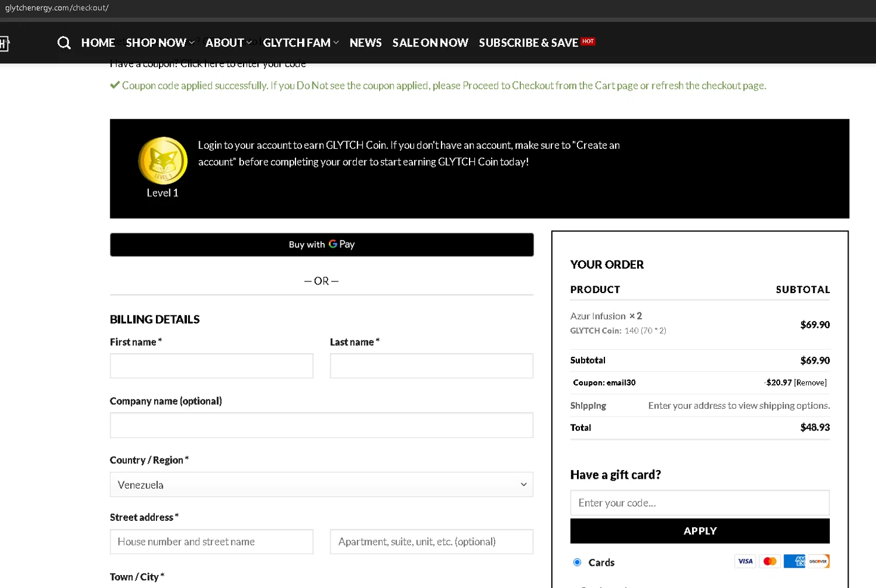Click the 'Azur Infusion' product name
This screenshot has width=876, height=588.
coord(597,316)
